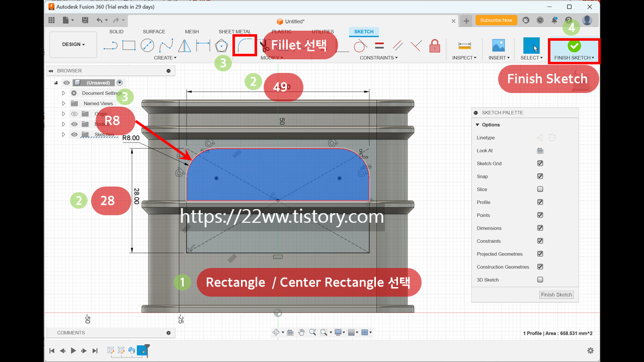Show the Origin folder via eye icon
The height and width of the screenshot is (362, 644).
[74, 114]
